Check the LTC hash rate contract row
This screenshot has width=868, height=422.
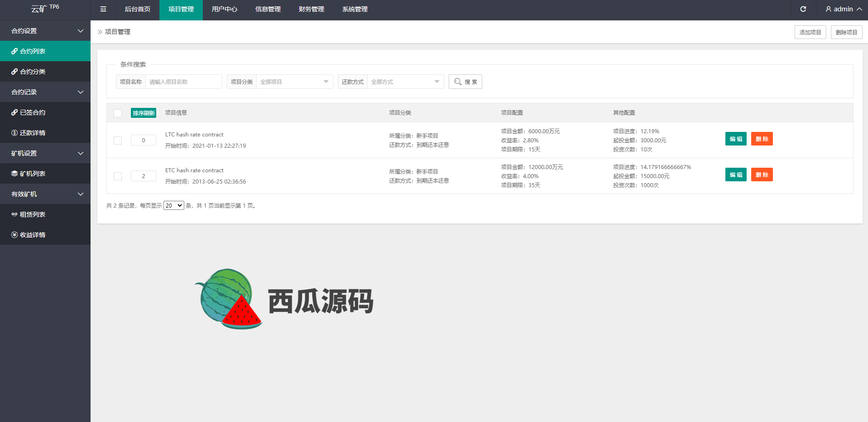(x=118, y=141)
